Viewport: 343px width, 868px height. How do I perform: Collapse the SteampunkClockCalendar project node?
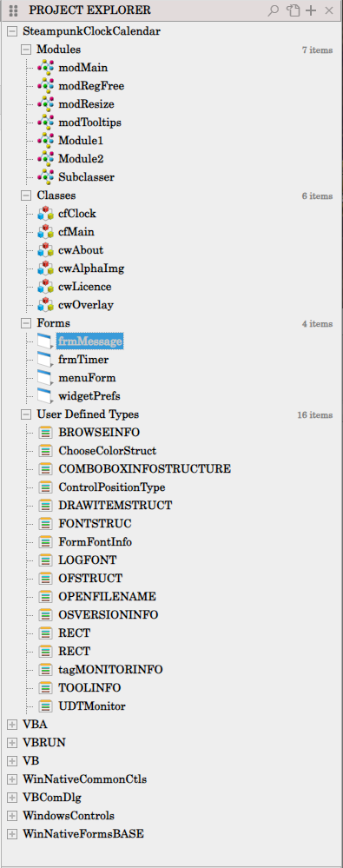click(x=11, y=31)
